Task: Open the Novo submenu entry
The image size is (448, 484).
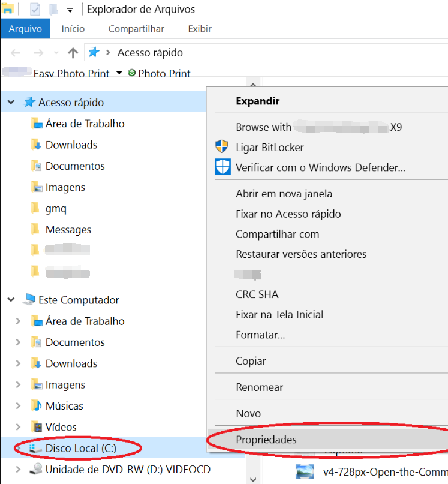Action: [248, 413]
